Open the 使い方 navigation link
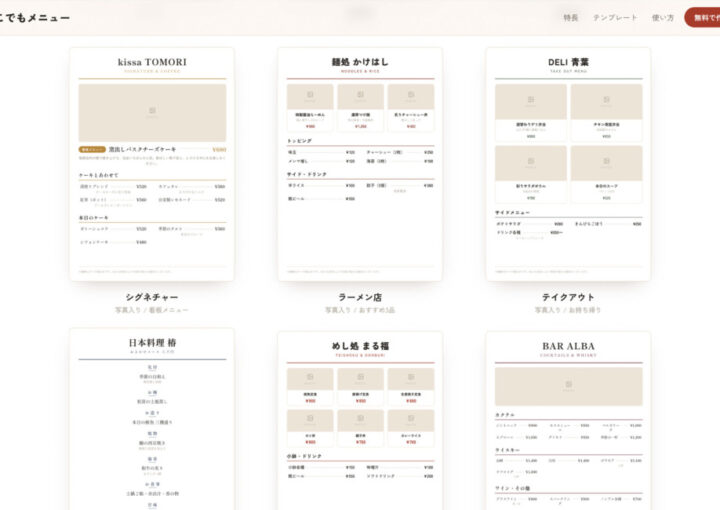This screenshot has height=510, width=720. (x=663, y=18)
